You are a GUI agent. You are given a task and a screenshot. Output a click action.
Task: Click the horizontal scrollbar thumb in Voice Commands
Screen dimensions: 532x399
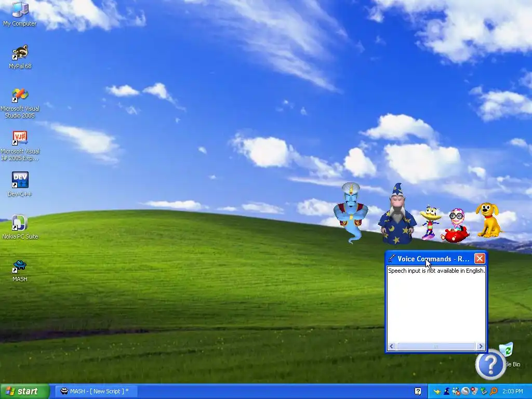click(x=436, y=346)
